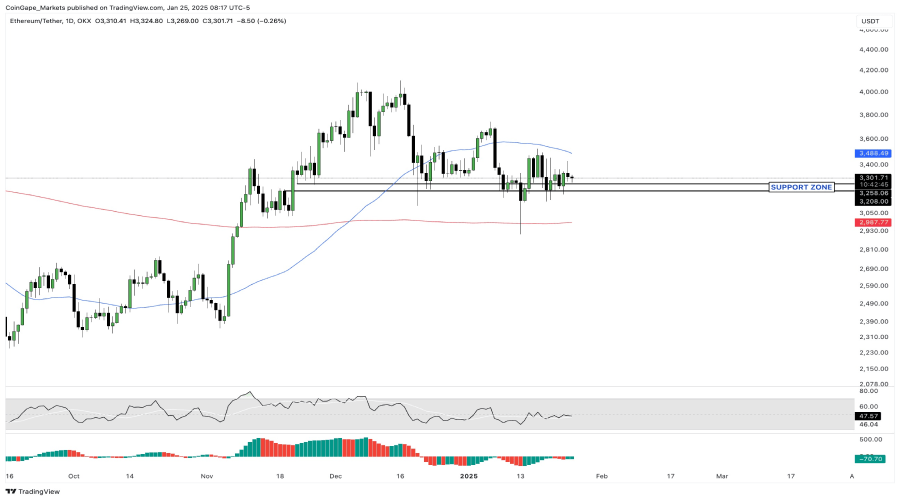This screenshot has height=500, width=900.
Task: Click the 2,078.00 price axis label
Action: pyautogui.click(x=874, y=384)
